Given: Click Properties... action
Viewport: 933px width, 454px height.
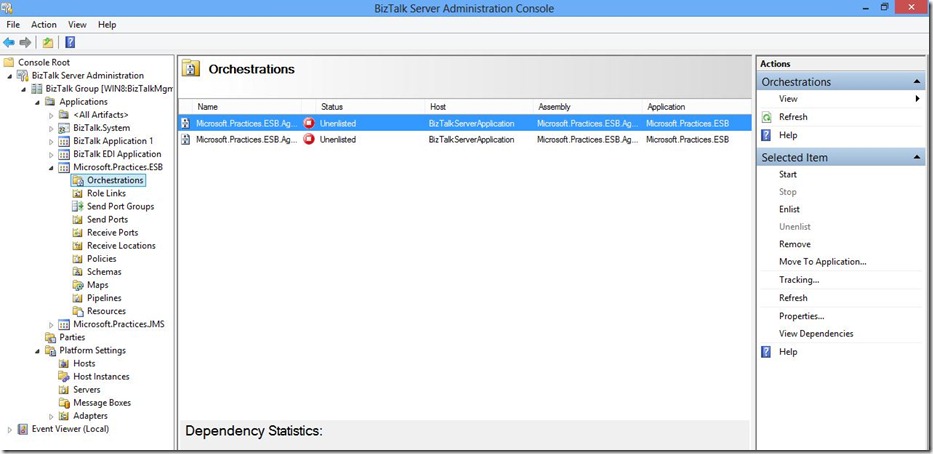Looking at the screenshot, I should point(801,316).
